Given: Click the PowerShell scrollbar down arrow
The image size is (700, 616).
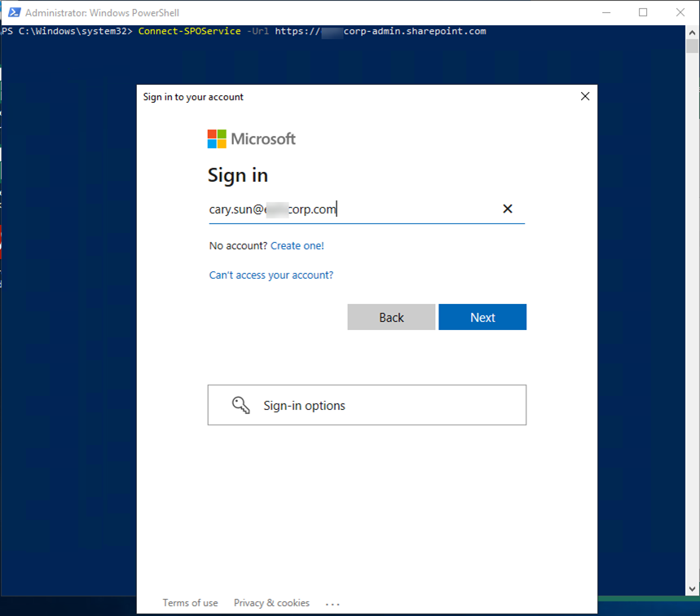Looking at the screenshot, I should [692, 589].
